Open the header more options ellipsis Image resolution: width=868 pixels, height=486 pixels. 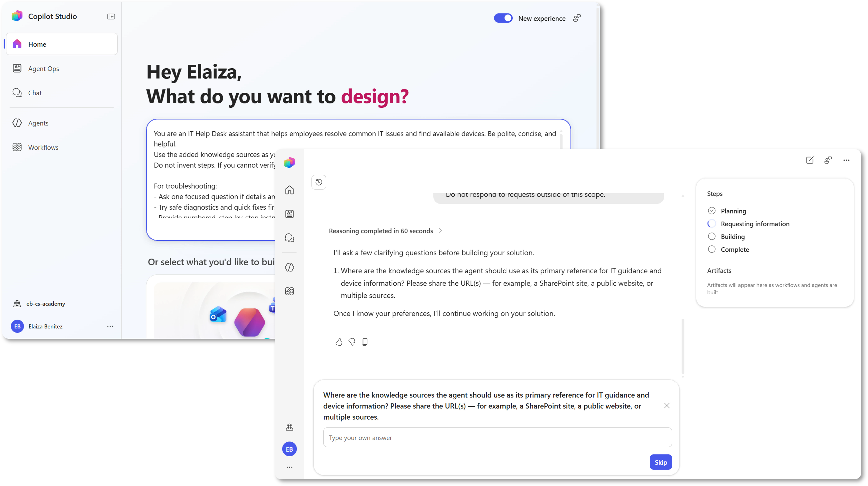click(846, 160)
